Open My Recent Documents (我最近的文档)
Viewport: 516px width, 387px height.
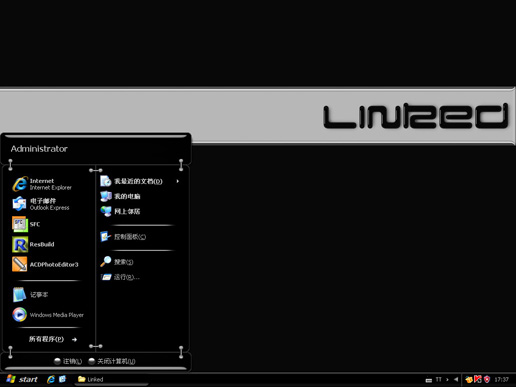click(131, 181)
